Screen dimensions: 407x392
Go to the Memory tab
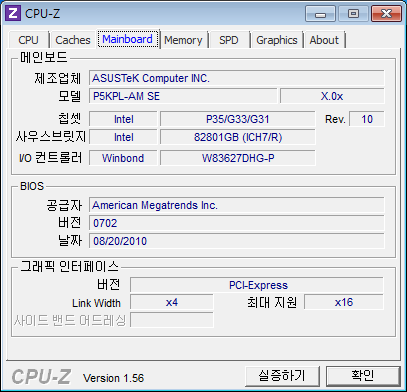point(183,40)
